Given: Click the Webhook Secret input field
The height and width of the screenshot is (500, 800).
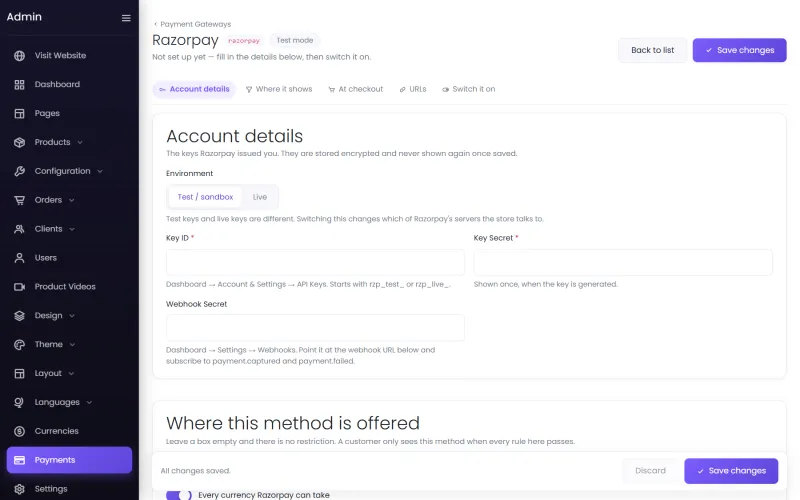Looking at the screenshot, I should pos(315,328).
